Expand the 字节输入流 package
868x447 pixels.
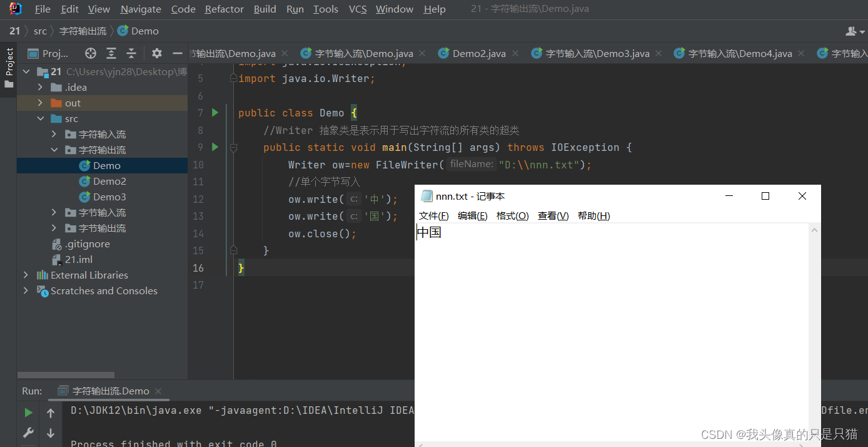click(54, 212)
